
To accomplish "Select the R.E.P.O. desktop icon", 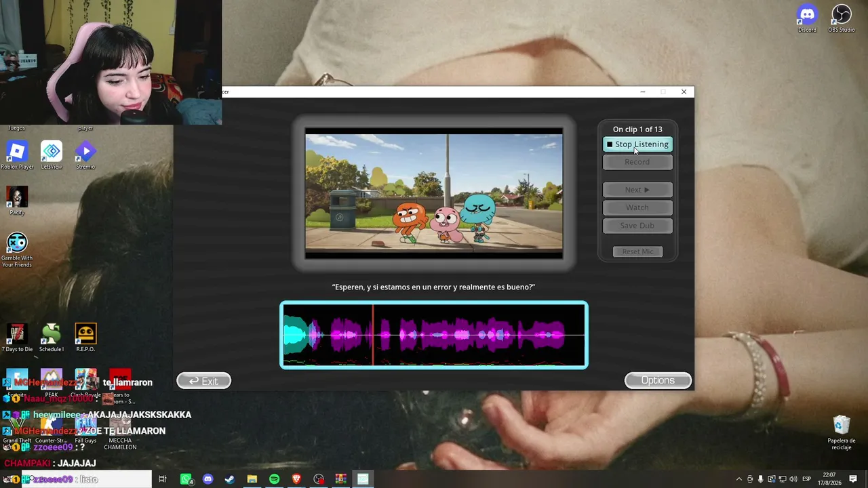I will (85, 338).
